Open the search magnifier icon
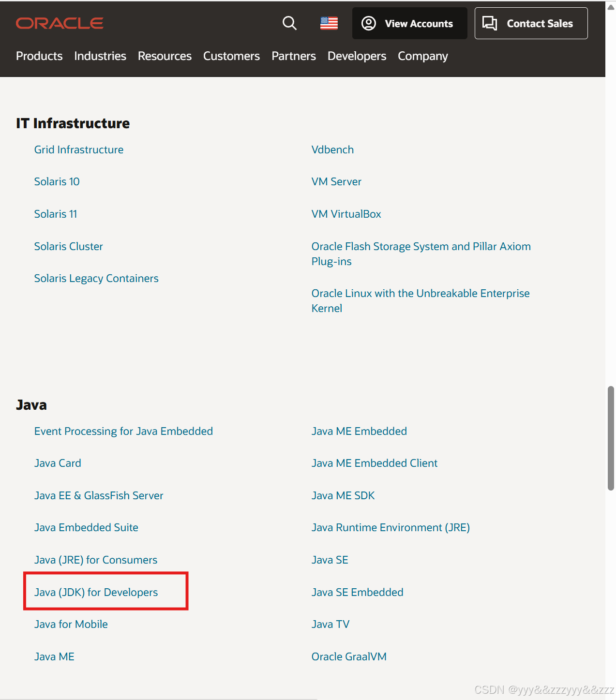The width and height of the screenshot is (616, 700). (289, 23)
